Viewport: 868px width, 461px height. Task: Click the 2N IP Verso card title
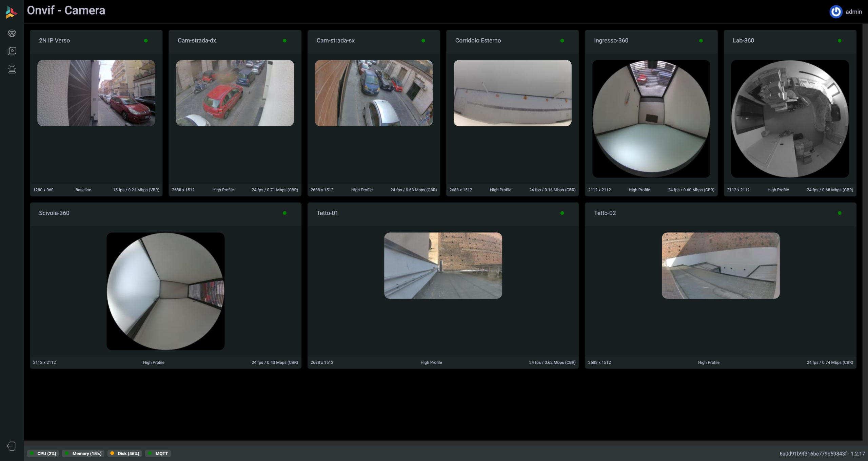(x=54, y=41)
